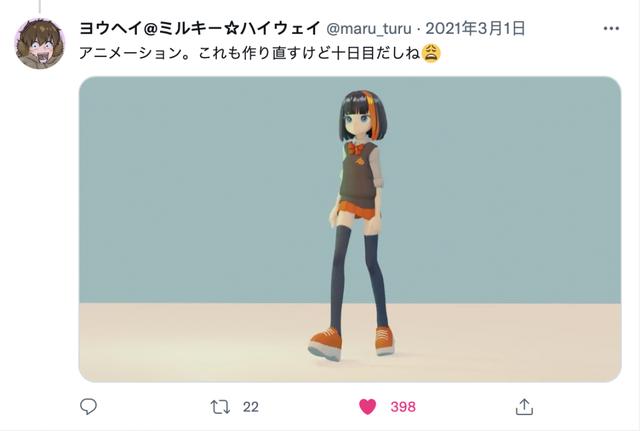Open the 2021年3月1日 timestamp link
The width and height of the screenshot is (640, 431).
[475, 29]
